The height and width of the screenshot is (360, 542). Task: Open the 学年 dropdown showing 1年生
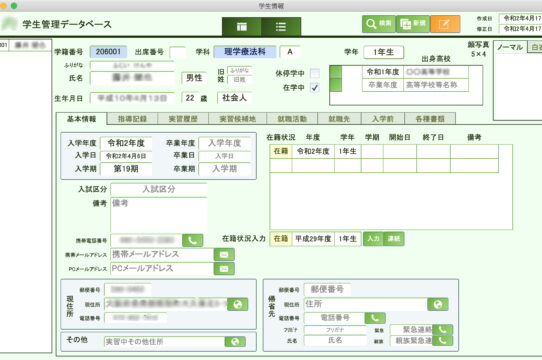[383, 52]
